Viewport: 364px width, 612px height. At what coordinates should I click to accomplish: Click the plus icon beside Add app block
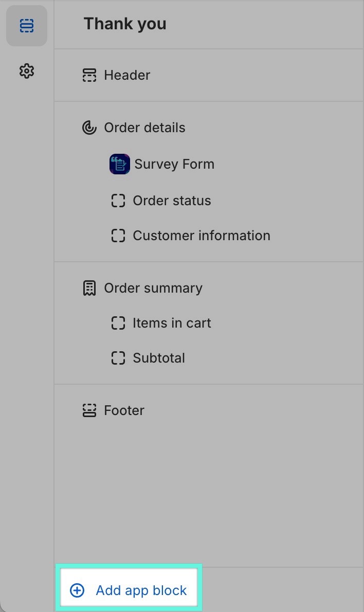(x=77, y=590)
